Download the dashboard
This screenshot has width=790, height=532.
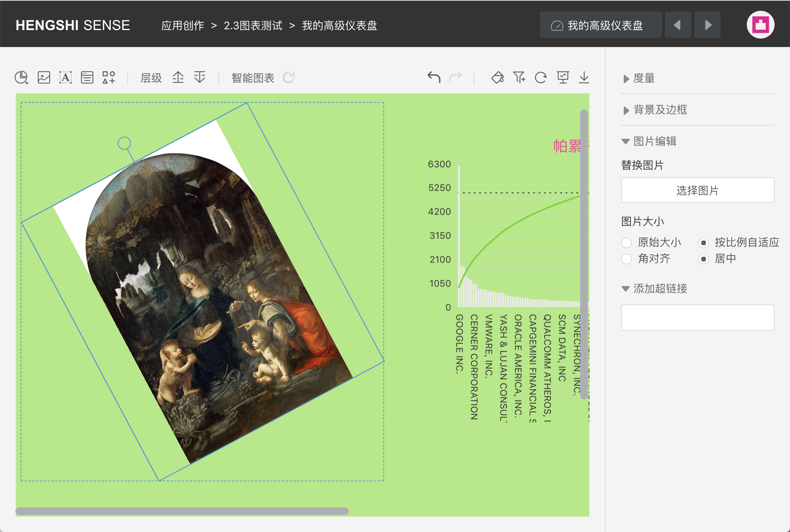pos(584,77)
